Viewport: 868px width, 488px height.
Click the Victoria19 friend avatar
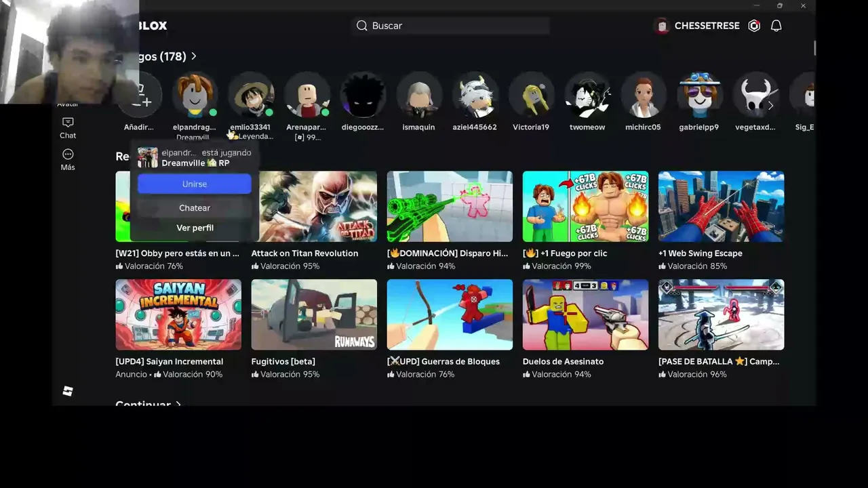(x=531, y=95)
